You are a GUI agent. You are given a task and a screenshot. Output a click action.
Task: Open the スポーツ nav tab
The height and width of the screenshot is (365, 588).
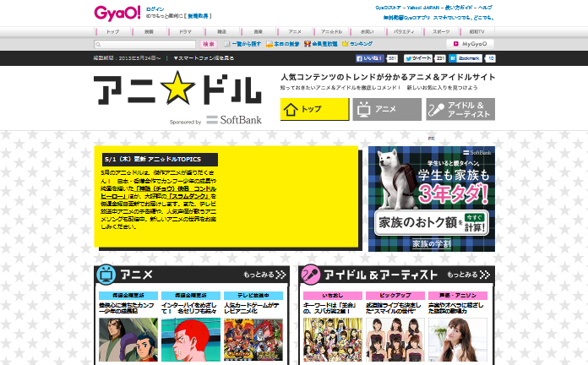pos(441,32)
